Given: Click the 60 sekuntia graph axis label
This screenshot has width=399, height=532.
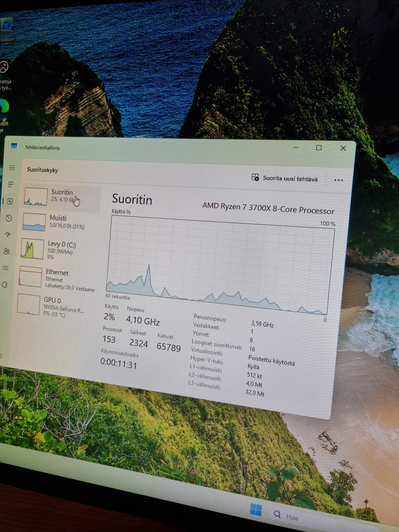Looking at the screenshot, I should (x=118, y=297).
